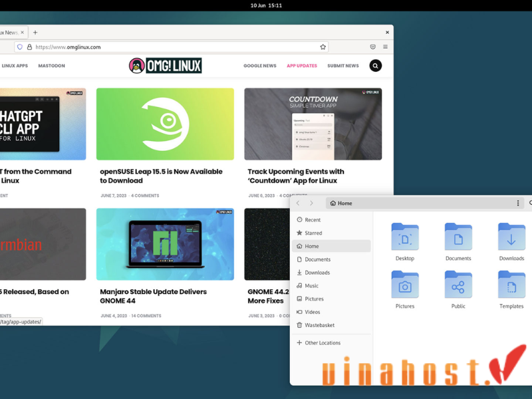The height and width of the screenshot is (399, 532).
Task: Open the Files three-dot view menu
Action: coord(518,203)
